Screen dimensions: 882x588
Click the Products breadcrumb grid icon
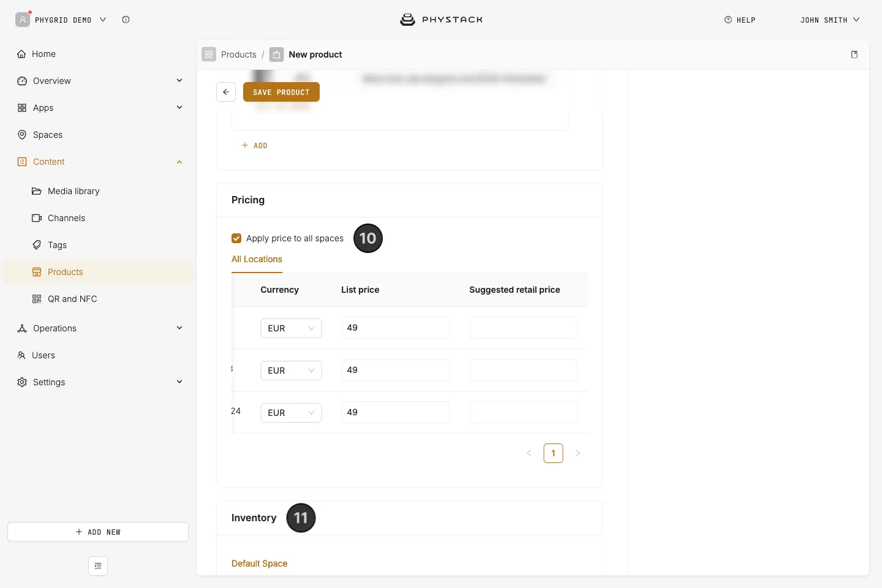click(x=209, y=55)
